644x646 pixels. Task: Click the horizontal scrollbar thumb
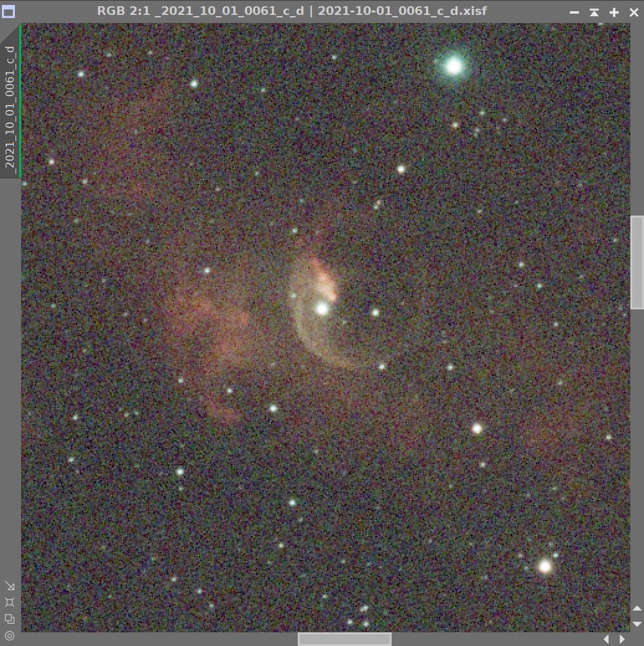[344, 639]
